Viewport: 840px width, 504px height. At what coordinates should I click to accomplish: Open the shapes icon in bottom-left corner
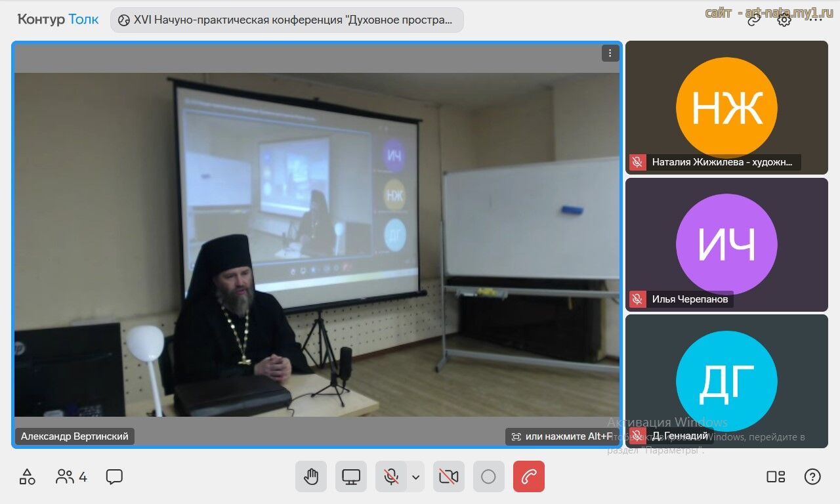tap(27, 476)
